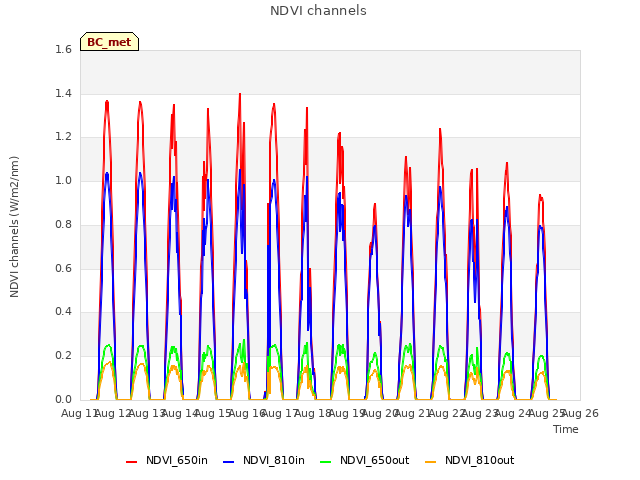Click the 0.2 y-axis tick label
This screenshot has height=480, width=640.
pos(63,356)
